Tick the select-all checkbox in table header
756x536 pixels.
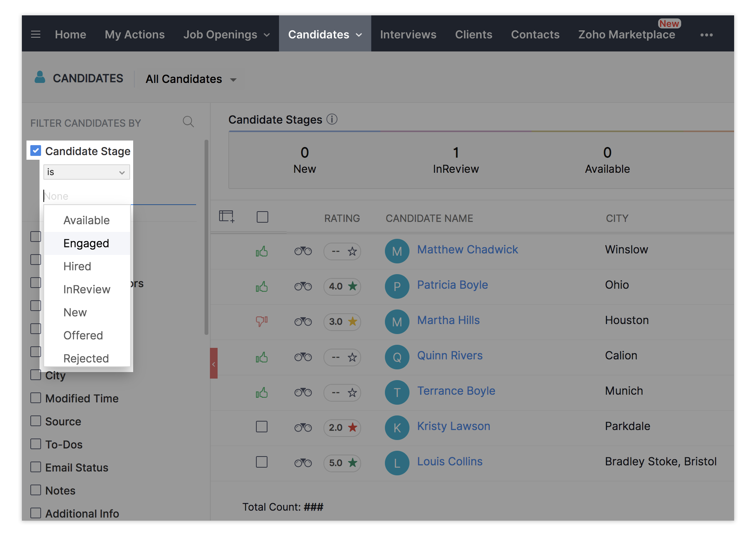tap(262, 217)
